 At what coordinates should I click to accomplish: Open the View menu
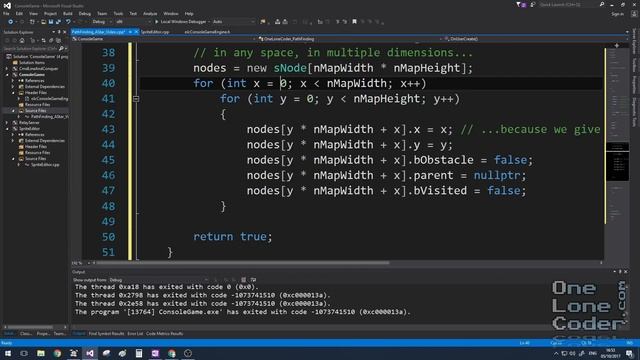click(x=33, y=13)
